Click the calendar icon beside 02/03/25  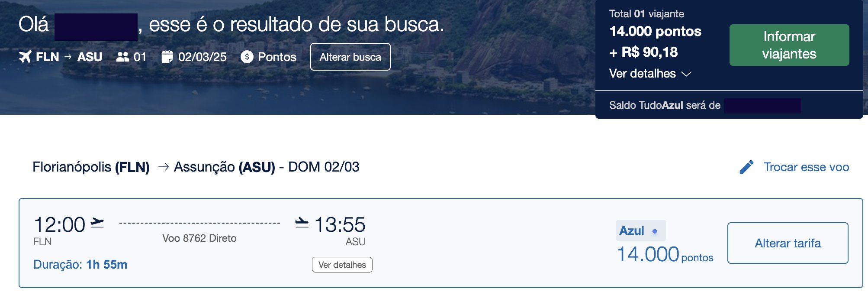coord(167,57)
